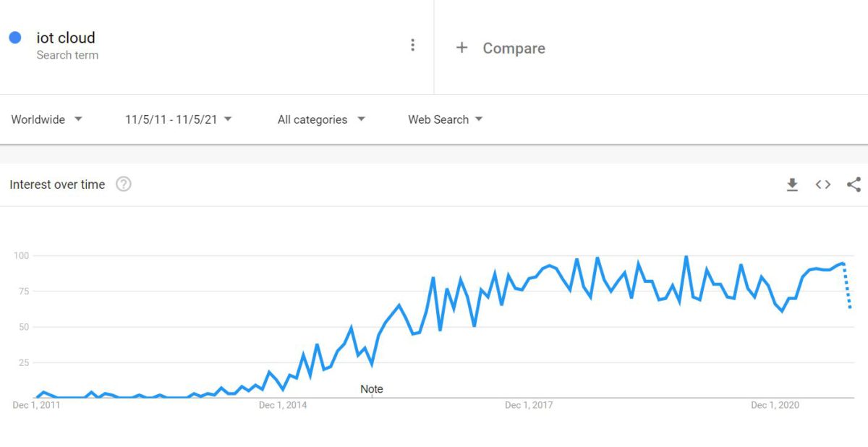Click the help icon beside Interest over time

coord(124,184)
